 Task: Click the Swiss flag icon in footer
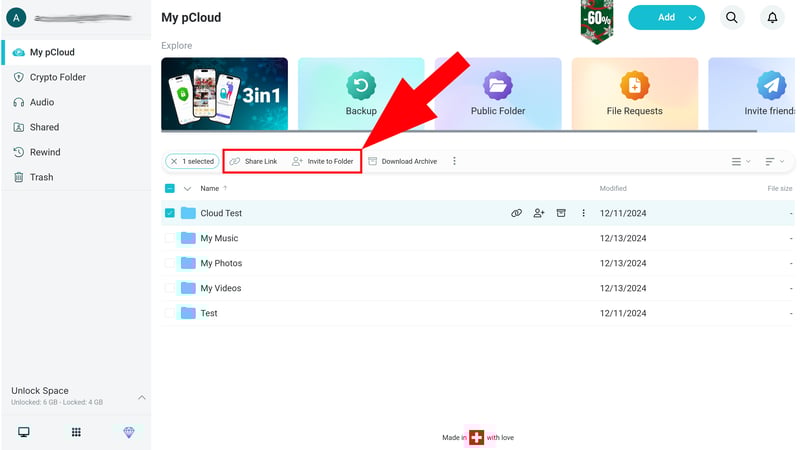(476, 437)
